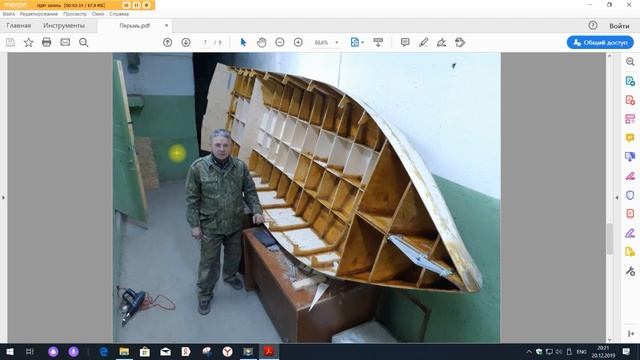The height and width of the screenshot is (360, 640).
Task: Pause the screen recording in the orange bar
Action: pos(136,5)
